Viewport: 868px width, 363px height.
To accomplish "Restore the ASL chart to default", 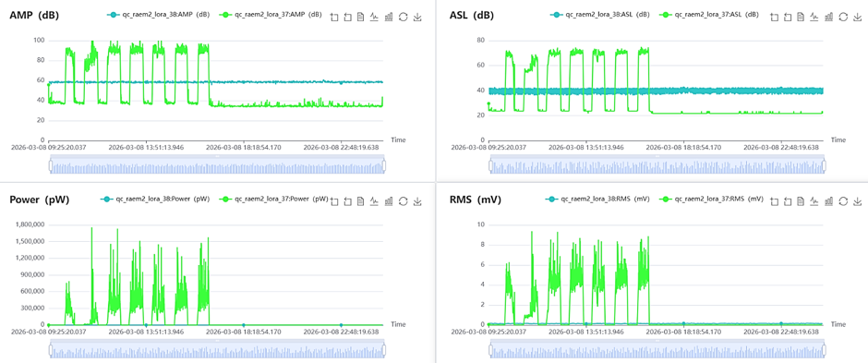I will pyautogui.click(x=843, y=18).
